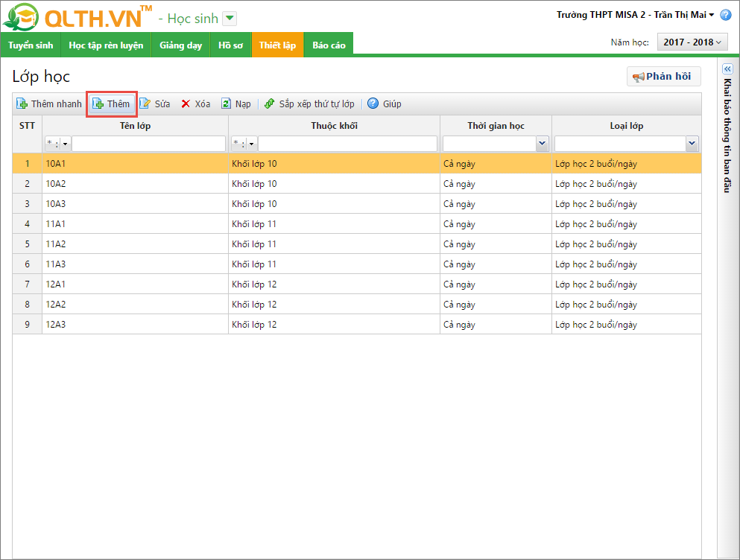Open the Năm học 2017 - 2018 dropdown

click(692, 42)
